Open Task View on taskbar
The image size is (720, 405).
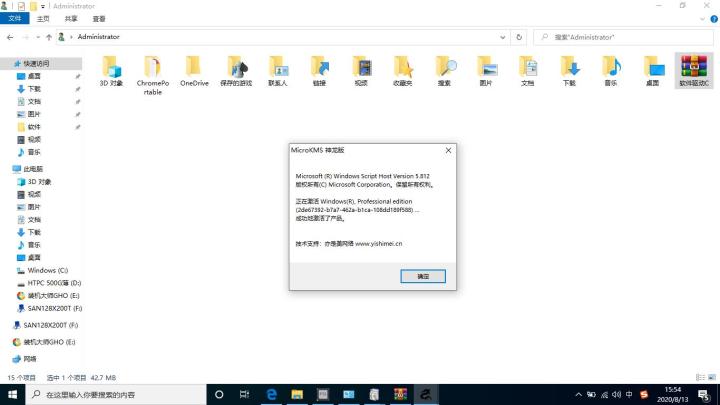point(244,394)
